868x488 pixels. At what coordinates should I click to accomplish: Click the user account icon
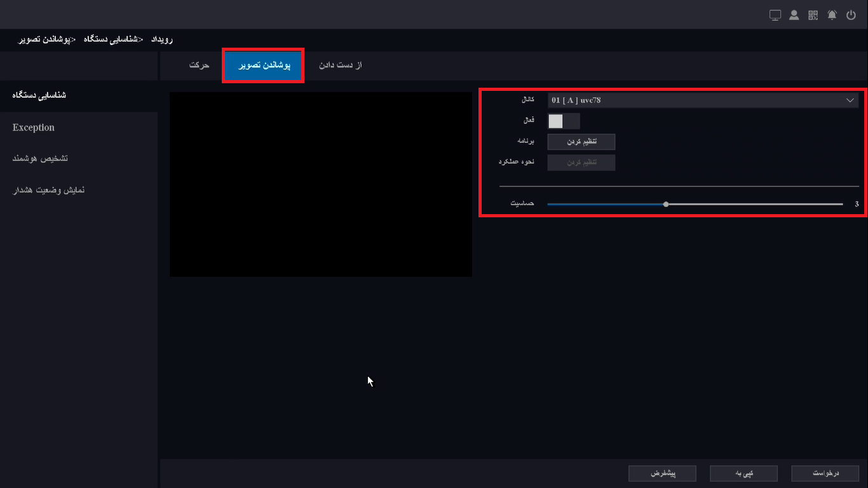(794, 15)
